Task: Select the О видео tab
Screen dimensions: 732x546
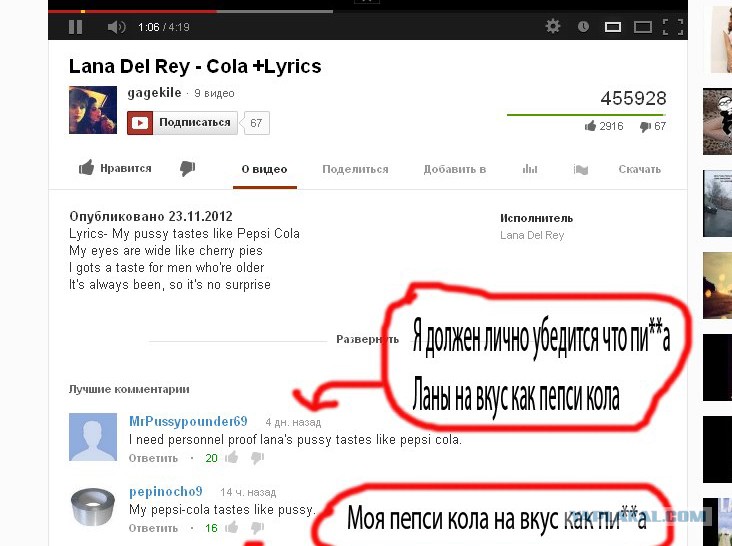Action: (x=265, y=170)
